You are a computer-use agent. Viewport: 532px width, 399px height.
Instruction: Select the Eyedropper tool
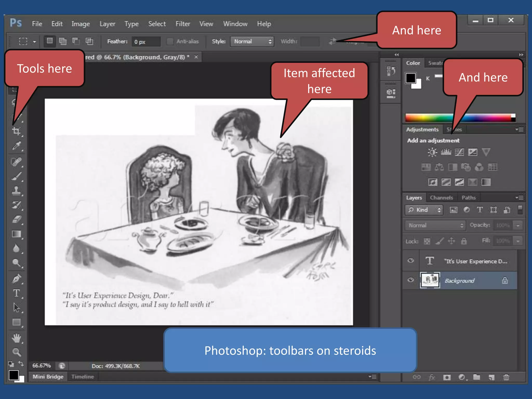[17, 146]
